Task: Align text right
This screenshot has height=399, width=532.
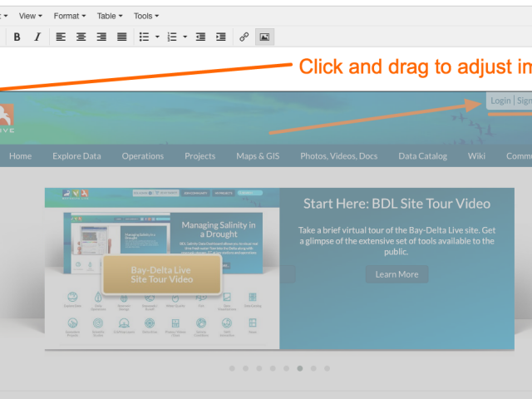Action: [x=101, y=37]
